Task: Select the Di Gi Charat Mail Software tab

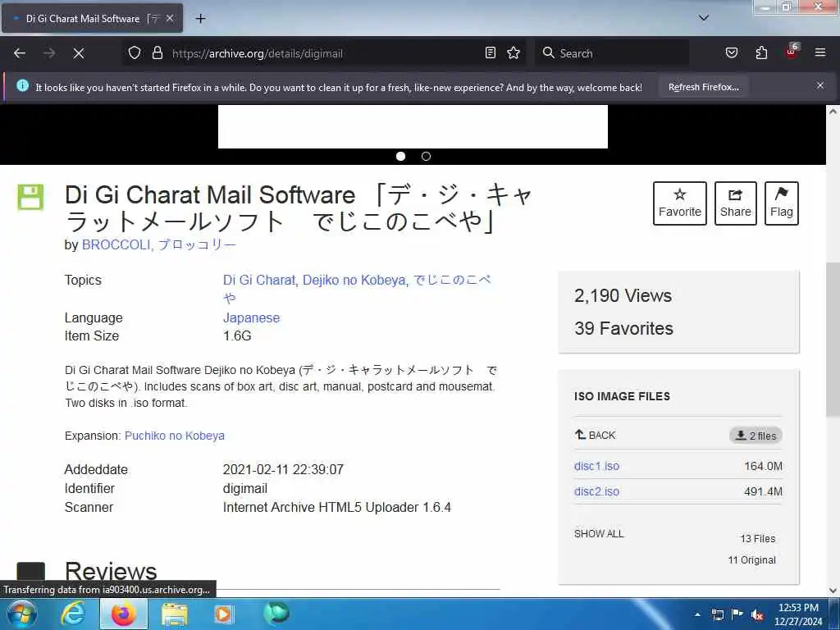Action: [x=92, y=19]
